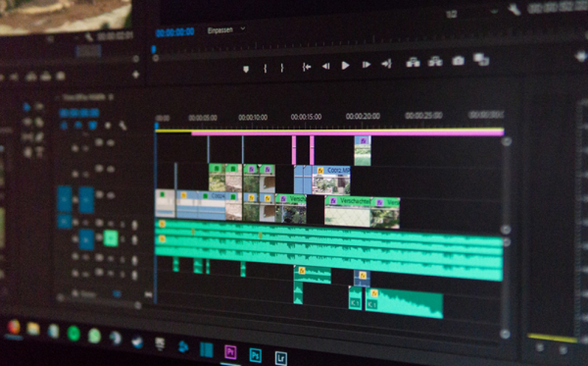
Task: Launch Photoshop from the taskbar
Action: pos(256,355)
